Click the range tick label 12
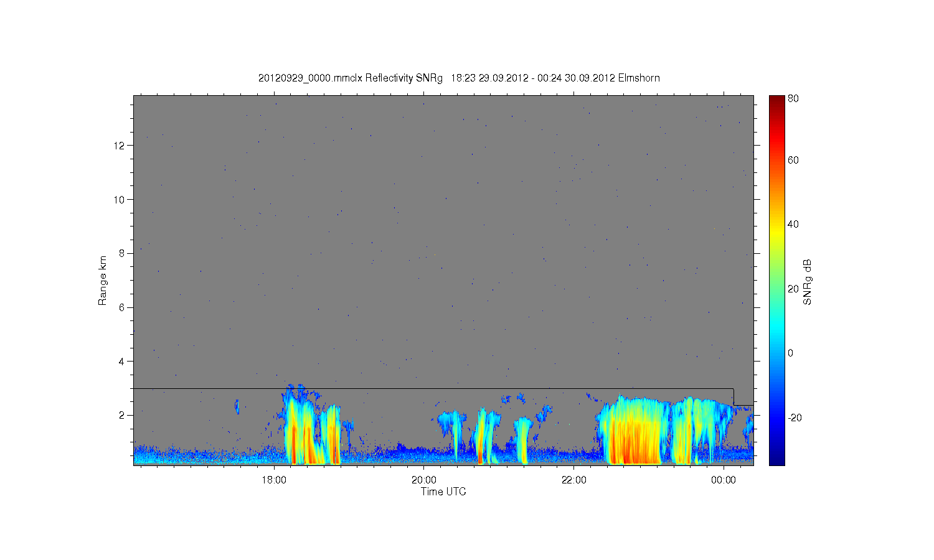This screenshot has width=934, height=560. pyautogui.click(x=120, y=146)
